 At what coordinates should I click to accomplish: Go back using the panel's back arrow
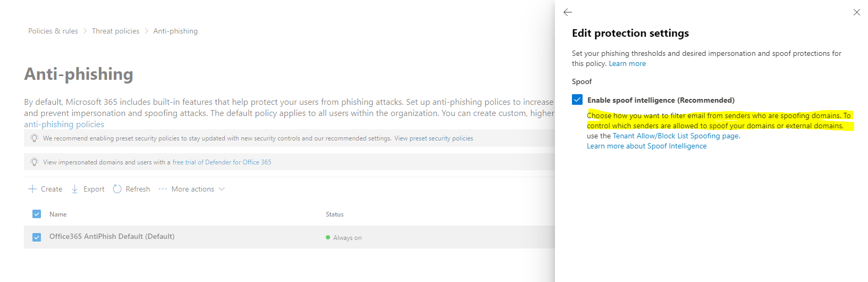pyautogui.click(x=568, y=12)
